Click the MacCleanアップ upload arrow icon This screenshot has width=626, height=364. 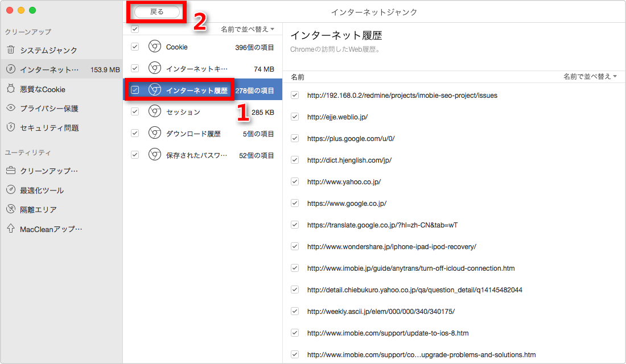(11, 228)
